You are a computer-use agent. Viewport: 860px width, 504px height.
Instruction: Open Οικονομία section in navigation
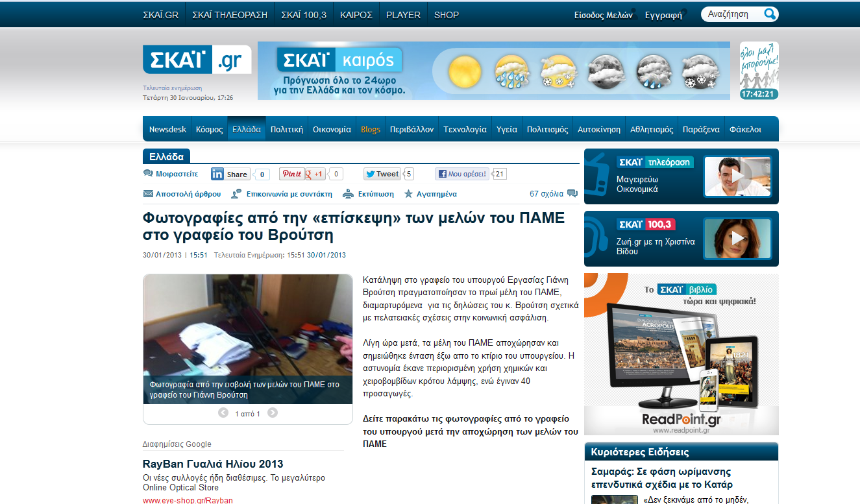click(x=332, y=129)
